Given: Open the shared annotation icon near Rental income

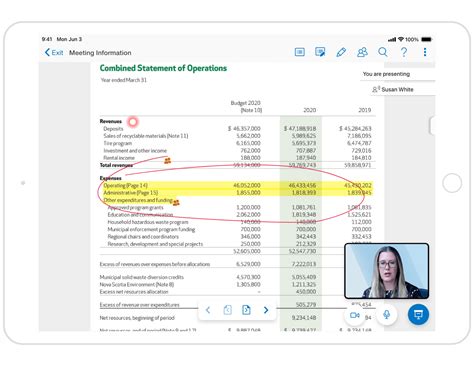Looking at the screenshot, I should (x=167, y=161).
